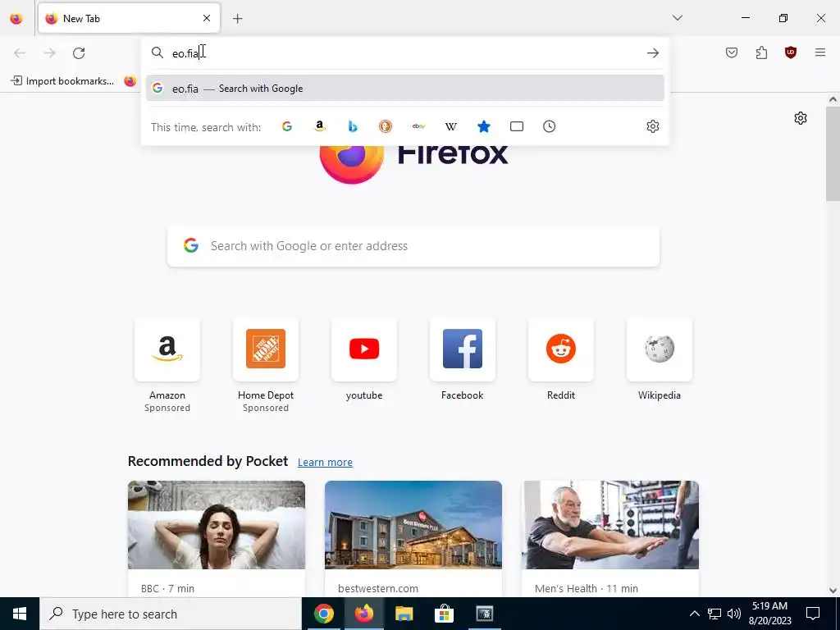This screenshot has height=630, width=840.
Task: Close the New Tab tab
Action: pyautogui.click(x=207, y=18)
